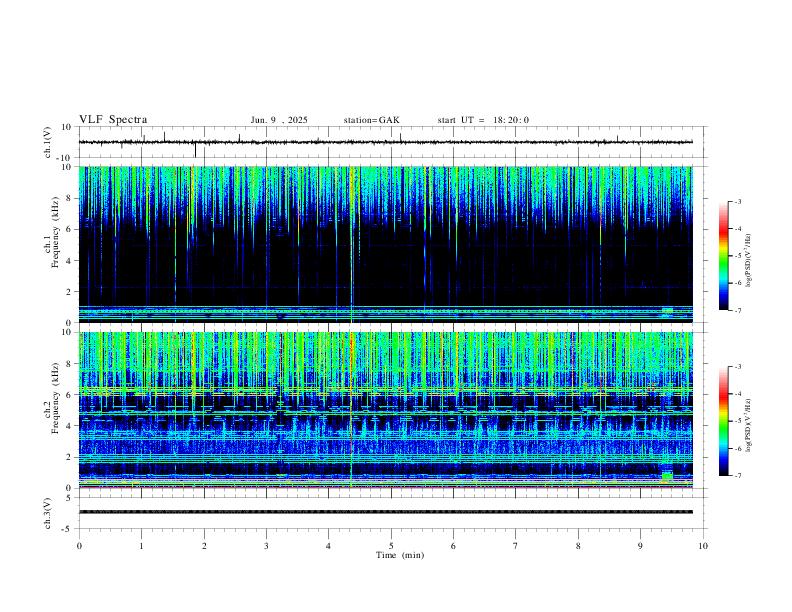Viewport: 792px width, 612px height.
Task: Click the "-3" label on the ch.1 colorbar
Action: (737, 201)
